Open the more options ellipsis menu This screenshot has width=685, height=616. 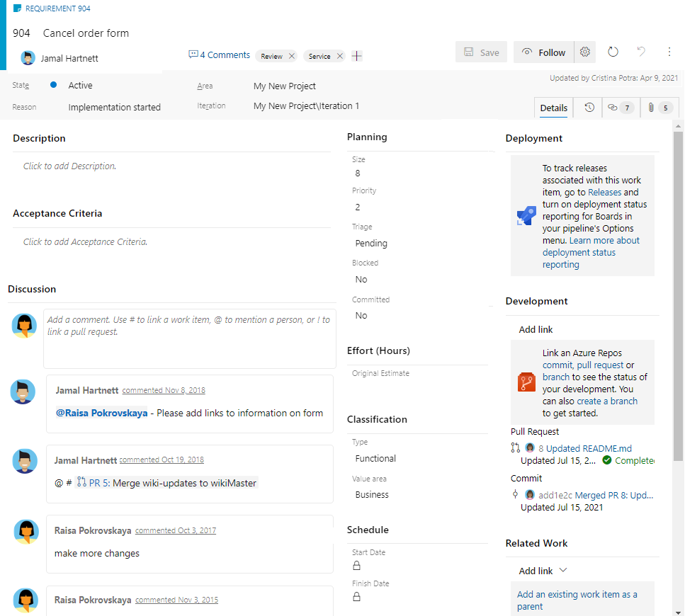pos(669,52)
